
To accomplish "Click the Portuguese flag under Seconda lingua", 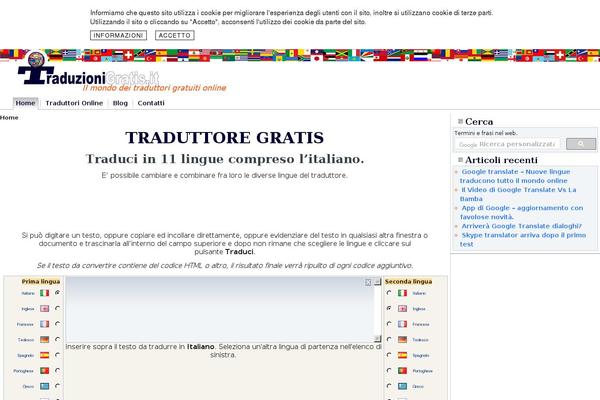I will tap(402, 371).
